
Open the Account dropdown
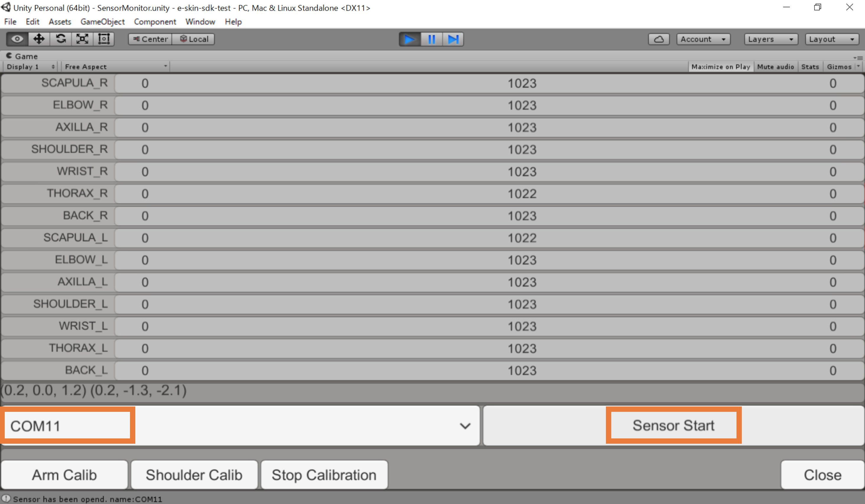(x=703, y=39)
